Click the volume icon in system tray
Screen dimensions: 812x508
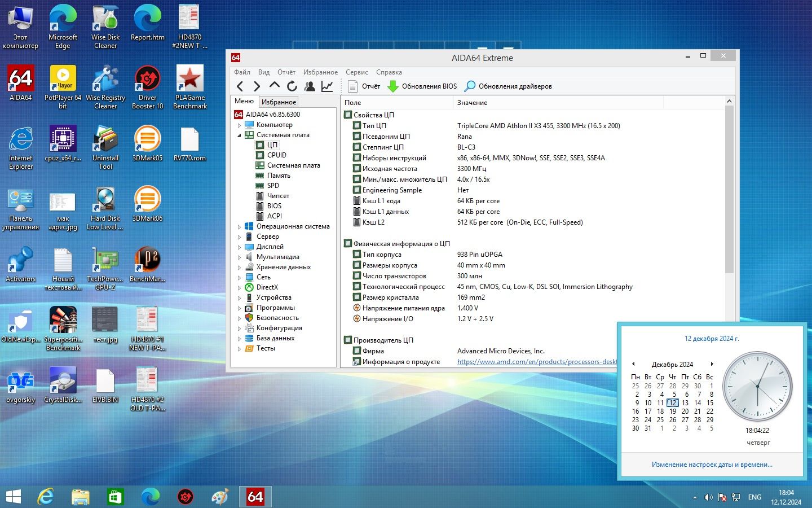(x=708, y=497)
